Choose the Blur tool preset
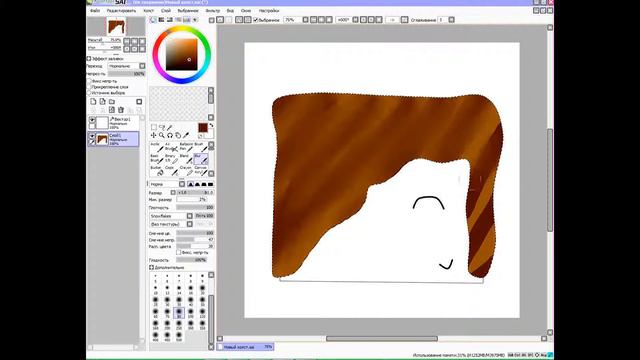The width and height of the screenshot is (640, 360). click(201, 159)
